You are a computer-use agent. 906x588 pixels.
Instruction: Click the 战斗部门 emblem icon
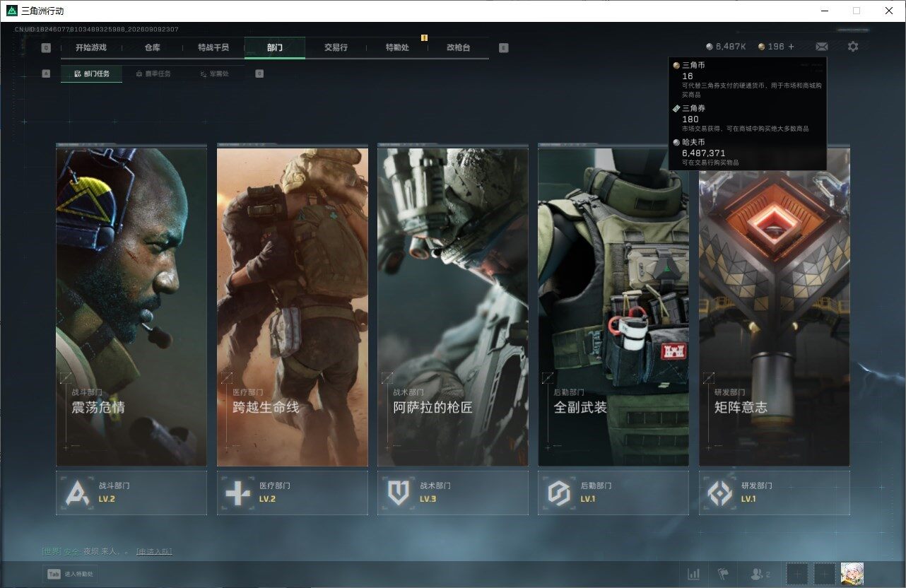(77, 493)
